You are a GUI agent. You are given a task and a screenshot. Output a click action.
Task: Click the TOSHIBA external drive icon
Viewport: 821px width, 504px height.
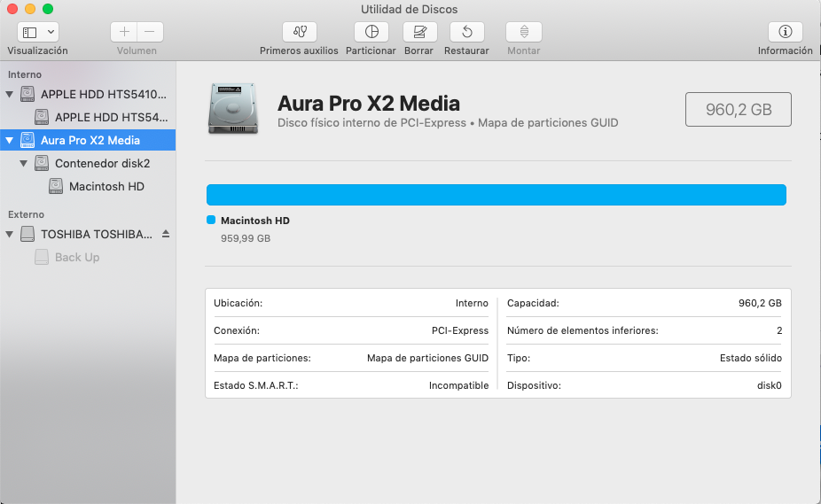(27, 235)
